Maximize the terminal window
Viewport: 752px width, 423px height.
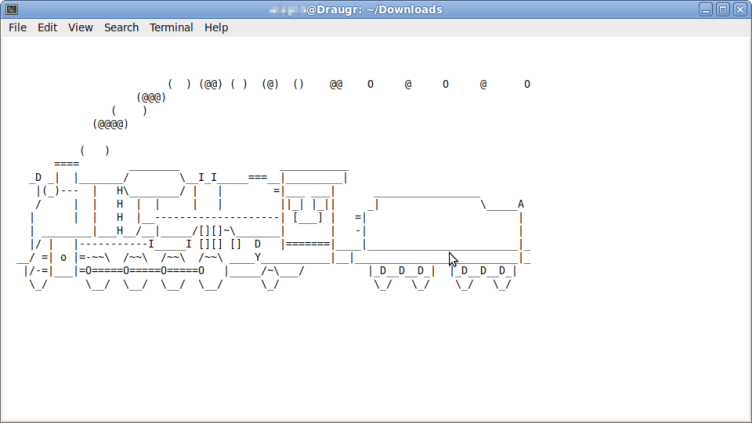[x=722, y=9]
